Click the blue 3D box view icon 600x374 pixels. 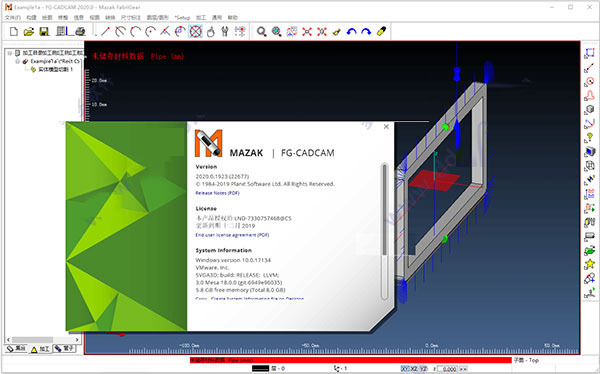589,152
